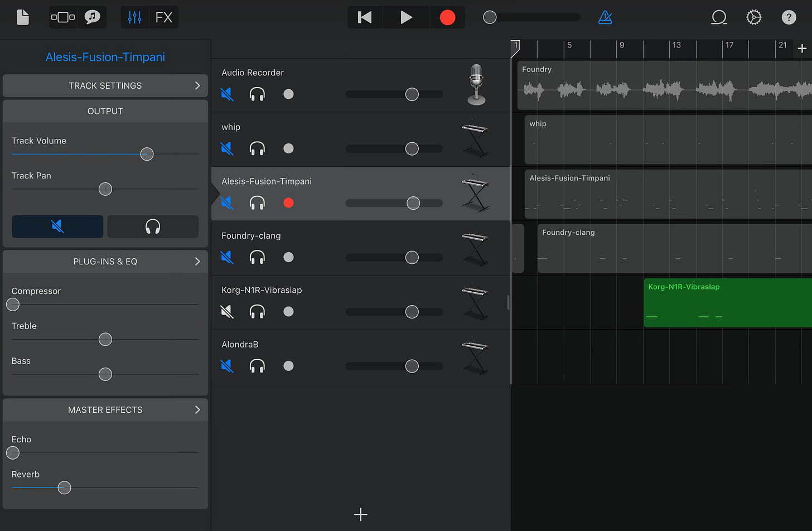812x531 pixels.
Task: Click the record button in transport
Action: pos(447,17)
